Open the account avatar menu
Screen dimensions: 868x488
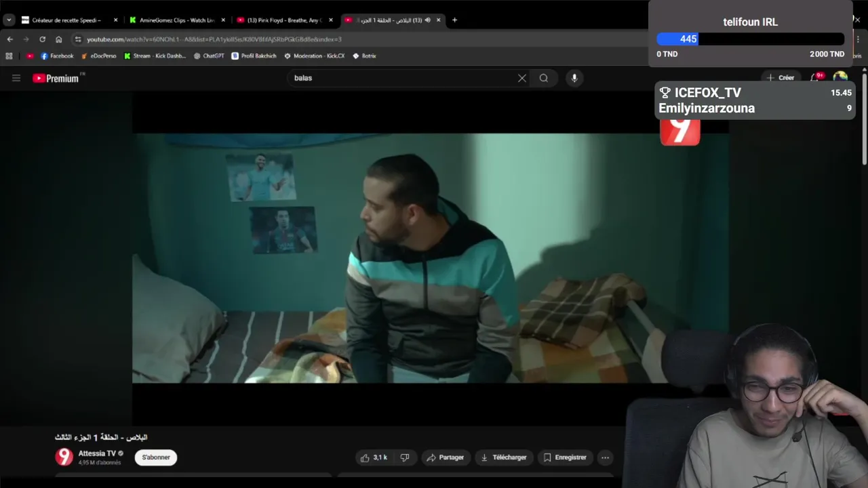(x=840, y=77)
